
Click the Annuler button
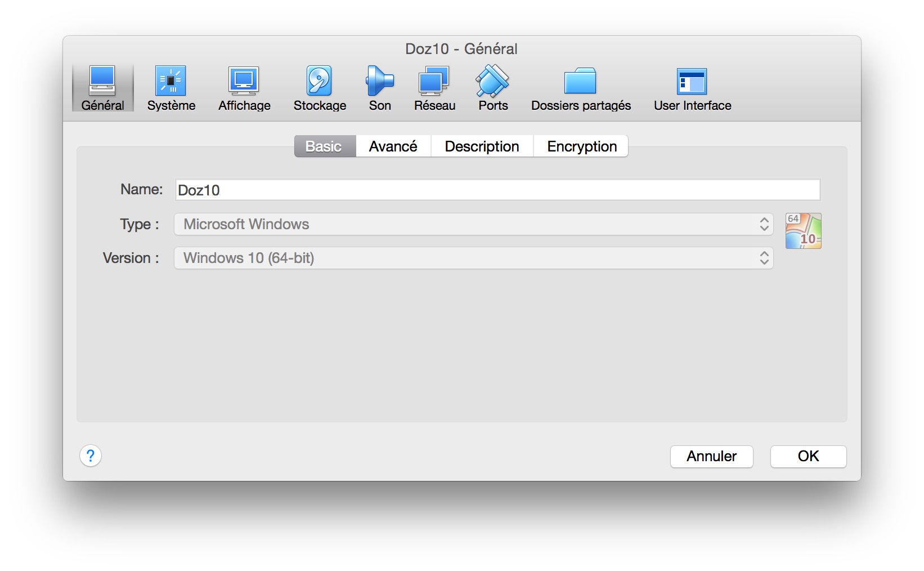pos(711,456)
